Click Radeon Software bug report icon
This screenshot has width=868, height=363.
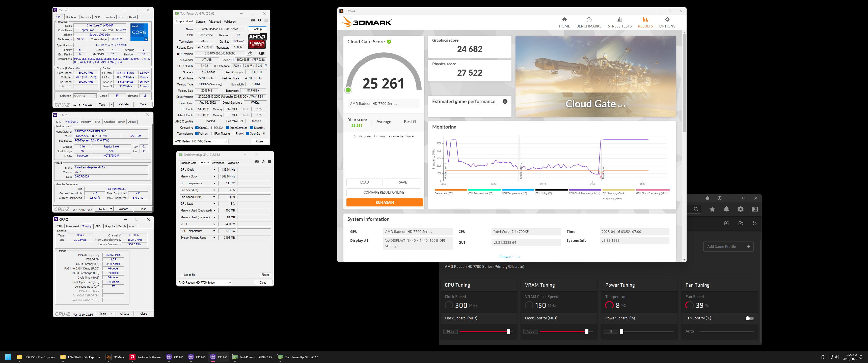coord(708,198)
